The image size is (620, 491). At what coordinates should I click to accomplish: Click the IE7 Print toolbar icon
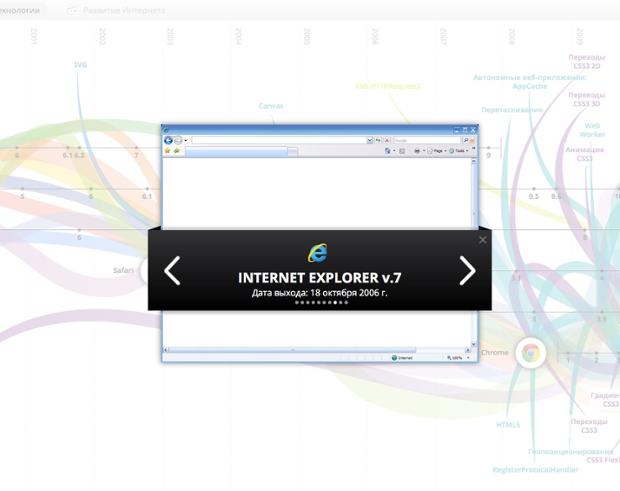coord(417,151)
